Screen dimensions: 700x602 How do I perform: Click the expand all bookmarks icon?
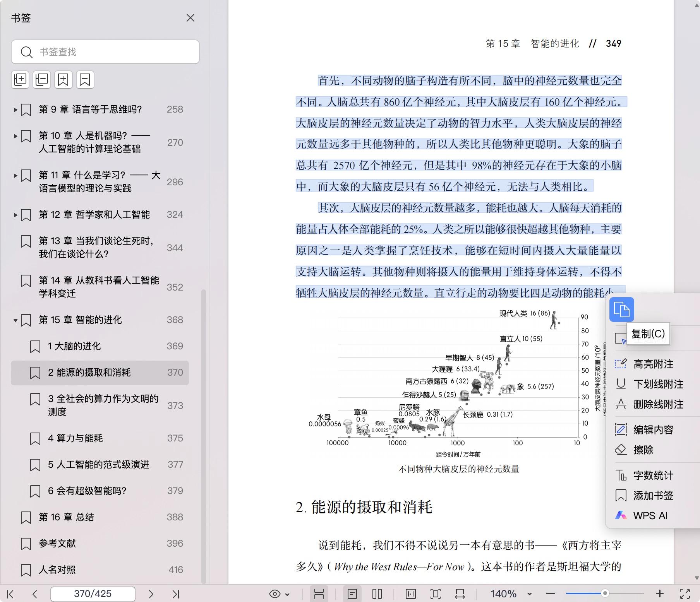(x=20, y=80)
